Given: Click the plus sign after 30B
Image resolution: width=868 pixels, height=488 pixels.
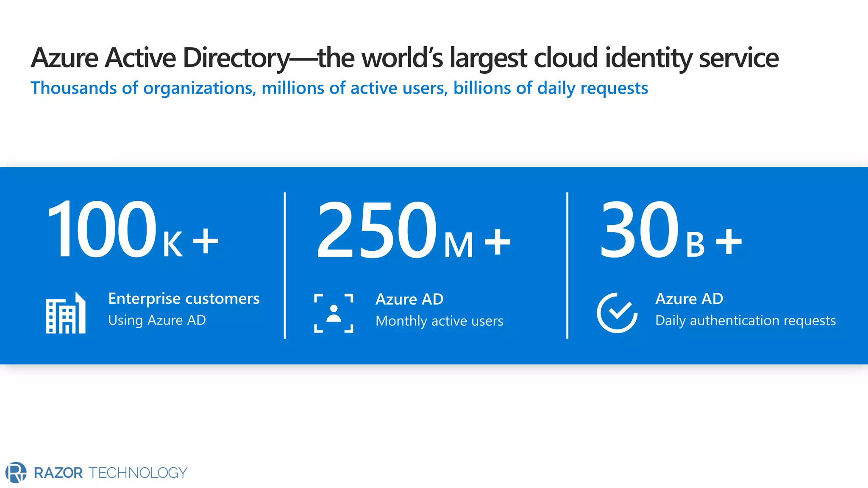Looking at the screenshot, I should tap(729, 241).
